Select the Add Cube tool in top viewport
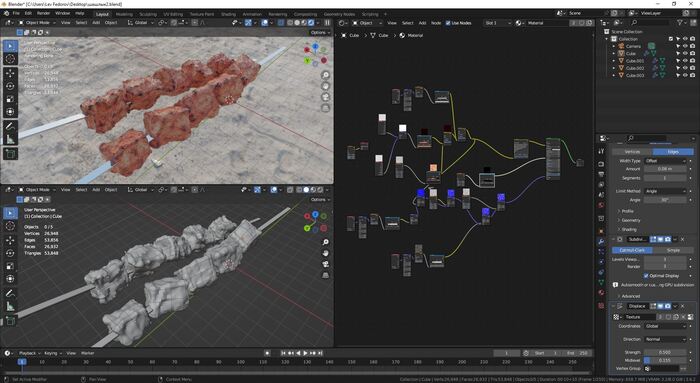Image resolution: width=700 pixels, height=383 pixels. (x=10, y=154)
